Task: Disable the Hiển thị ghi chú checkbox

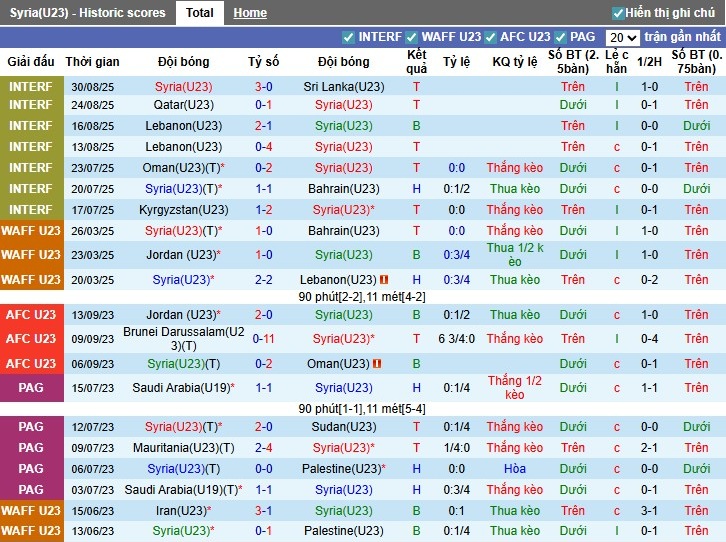Action: (x=618, y=13)
